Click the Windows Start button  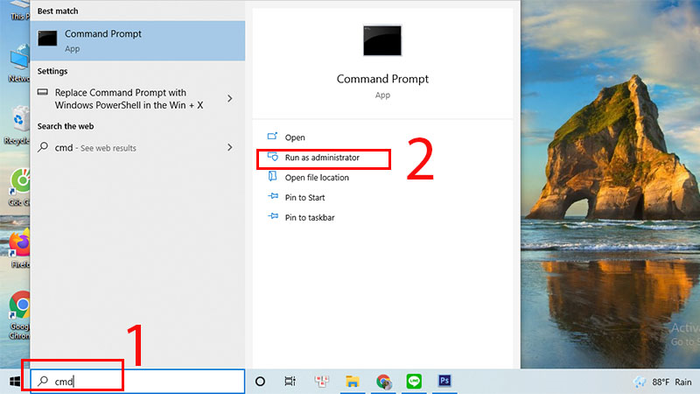(x=15, y=382)
